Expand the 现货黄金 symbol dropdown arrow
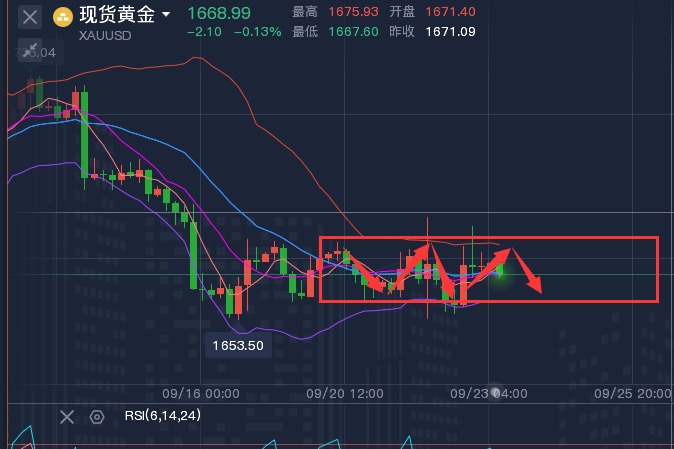Image resolution: width=674 pixels, height=449 pixels. tap(166, 15)
